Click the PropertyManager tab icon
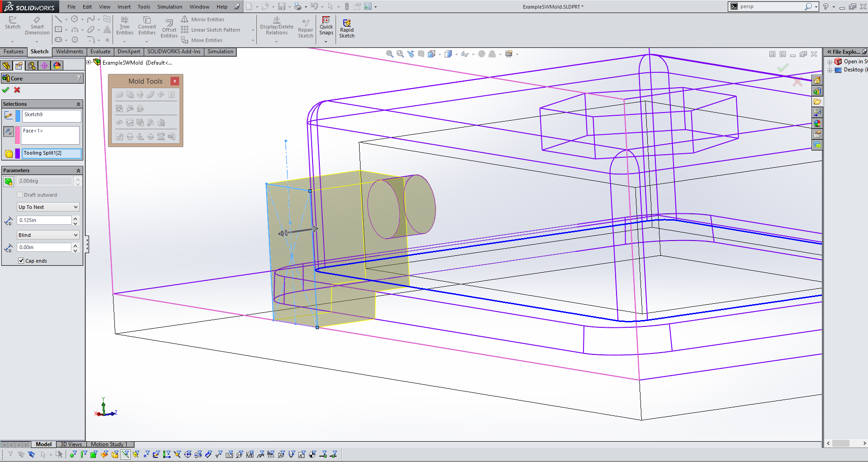 click(x=19, y=66)
